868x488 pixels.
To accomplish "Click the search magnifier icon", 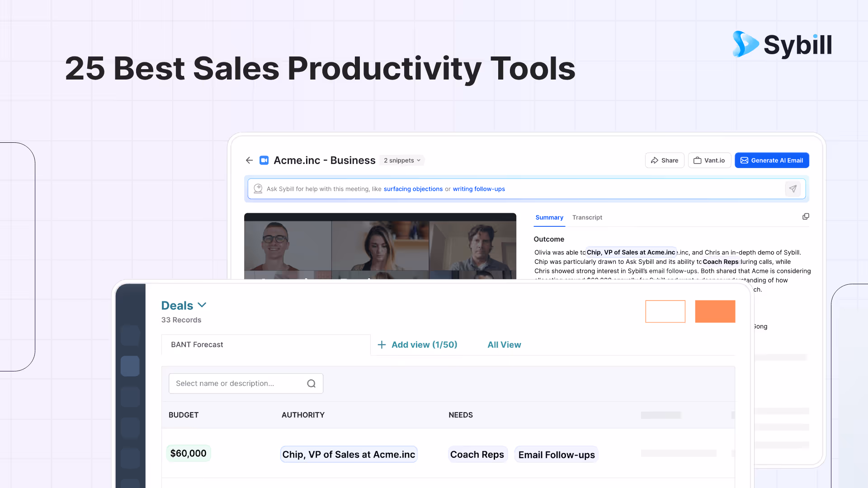I will pos(311,384).
